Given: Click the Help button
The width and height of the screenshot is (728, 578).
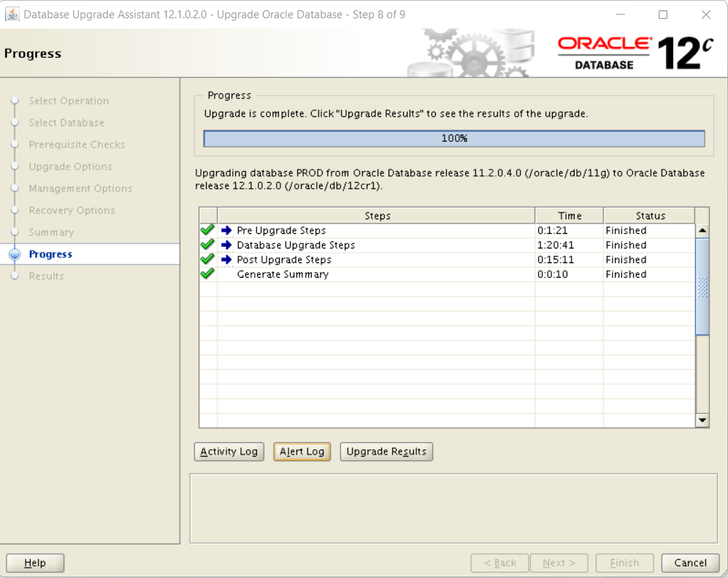Looking at the screenshot, I should [x=35, y=563].
